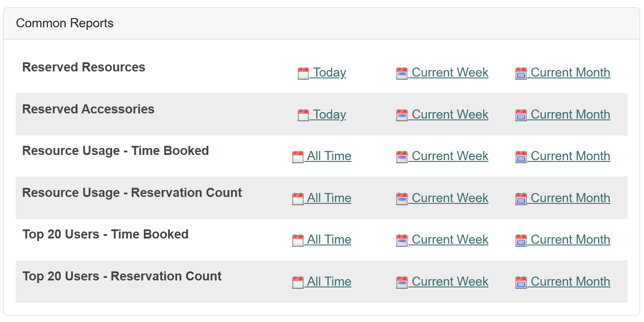Screen dimensions: 644x322
Task: Click the Current Month calendar icon for Top 20 Users - Reservation Count
Action: 521,281
